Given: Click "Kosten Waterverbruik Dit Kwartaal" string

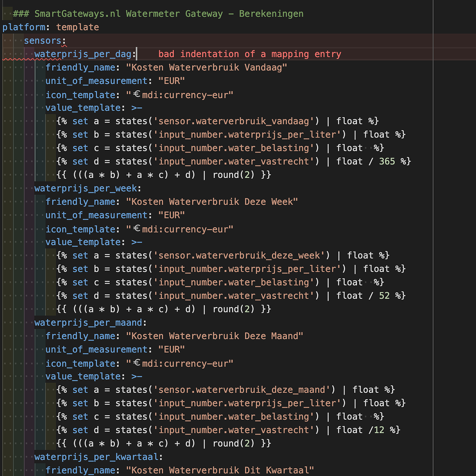Looking at the screenshot, I should click(x=220, y=470).
